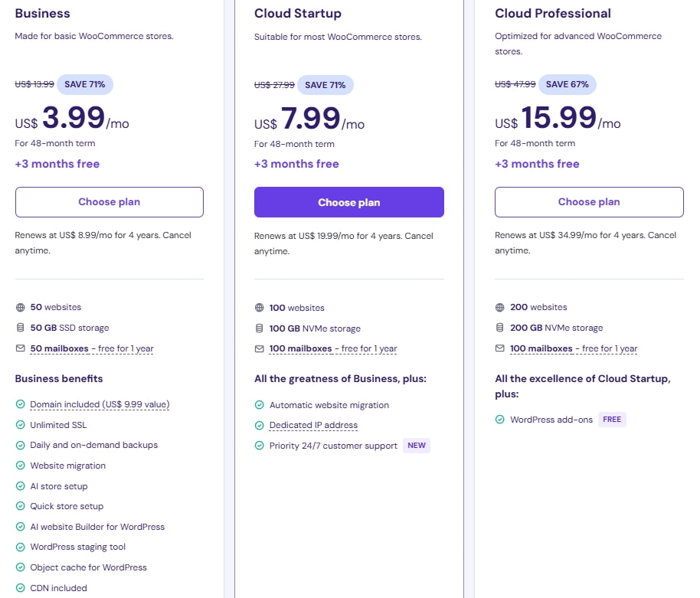Choose the Business plan
This screenshot has height=598, width=700.
pyautogui.click(x=109, y=202)
